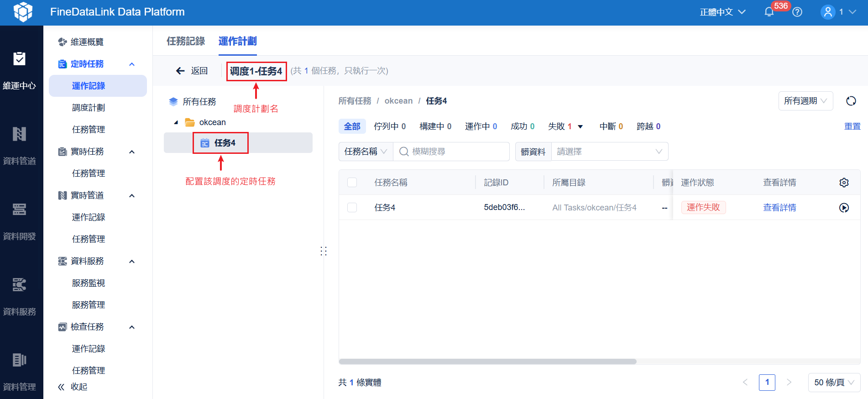Viewport: 868px width, 399px height.
Task: Open 資料開發 in the left navigation rail
Action: tap(19, 221)
